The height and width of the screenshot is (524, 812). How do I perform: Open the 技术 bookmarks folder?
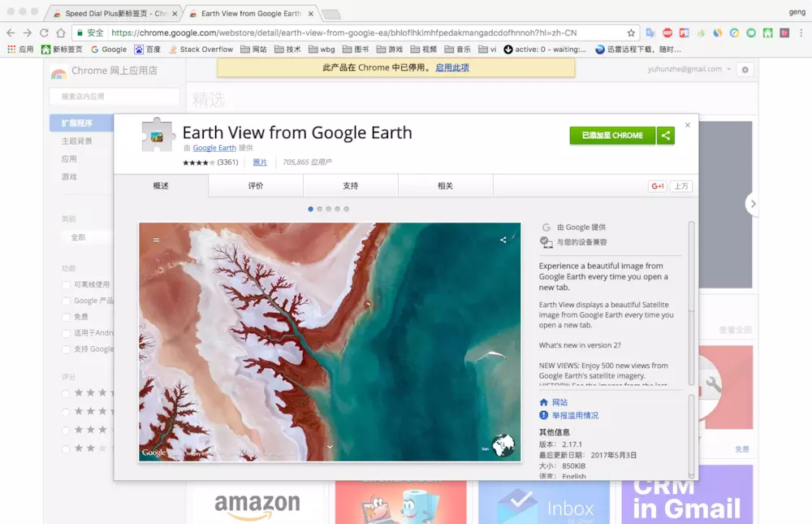[288, 50]
